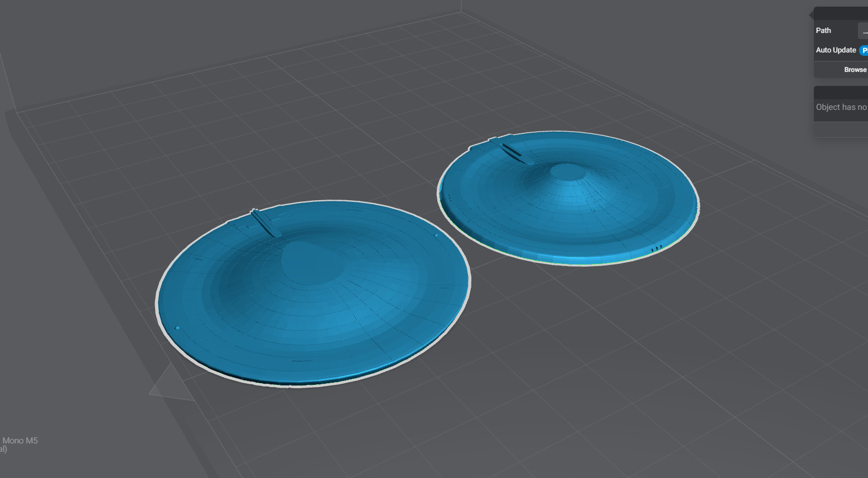
Task: Click the 'Object has no' message text
Action: [x=841, y=107]
